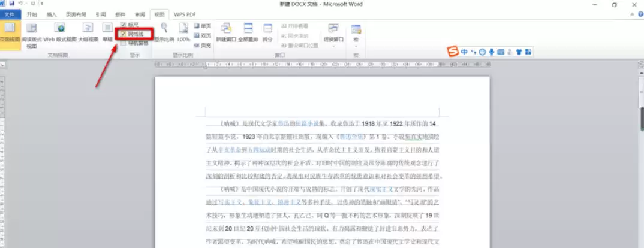Click View Ruler button above the scrollbar
Screen dimensions: 644x248
641,65
